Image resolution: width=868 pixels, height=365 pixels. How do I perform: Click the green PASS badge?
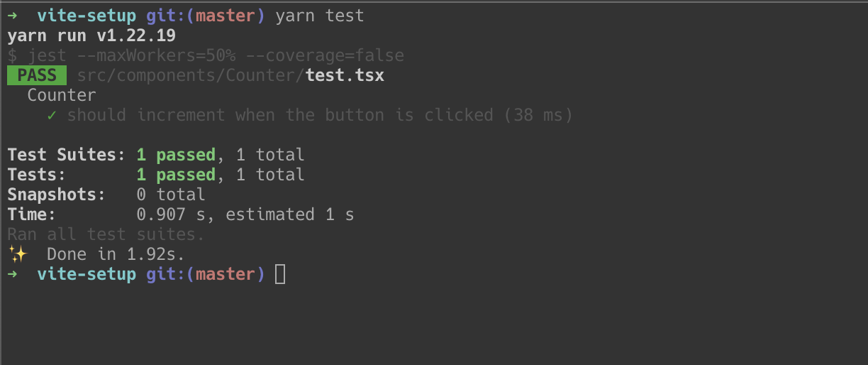tap(37, 75)
